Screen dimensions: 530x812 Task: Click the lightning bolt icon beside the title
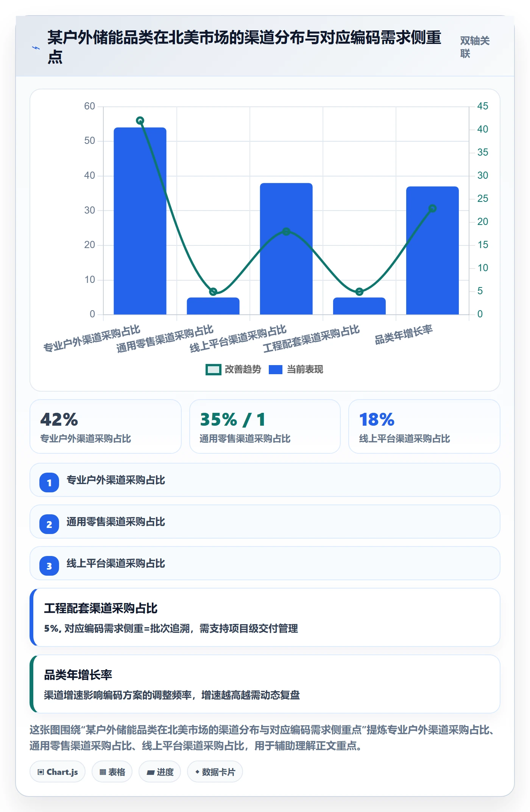(x=36, y=48)
